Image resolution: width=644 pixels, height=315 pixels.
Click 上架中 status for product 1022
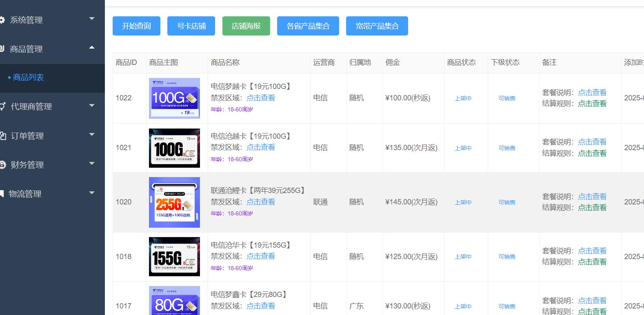(x=463, y=98)
